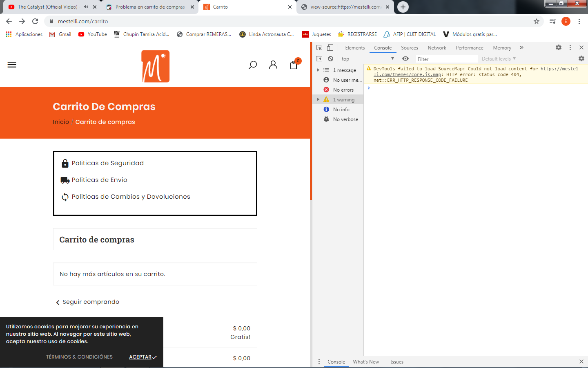The width and height of the screenshot is (588, 368).
Task: Open Politicas de Seguridad link
Action: click(108, 163)
